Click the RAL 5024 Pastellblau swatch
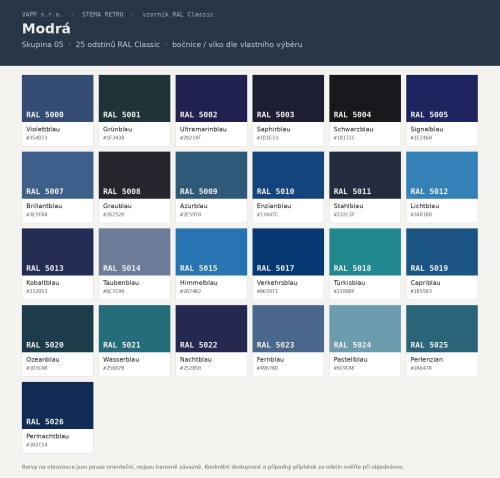Viewport: 500px width, 478px height. click(365, 341)
